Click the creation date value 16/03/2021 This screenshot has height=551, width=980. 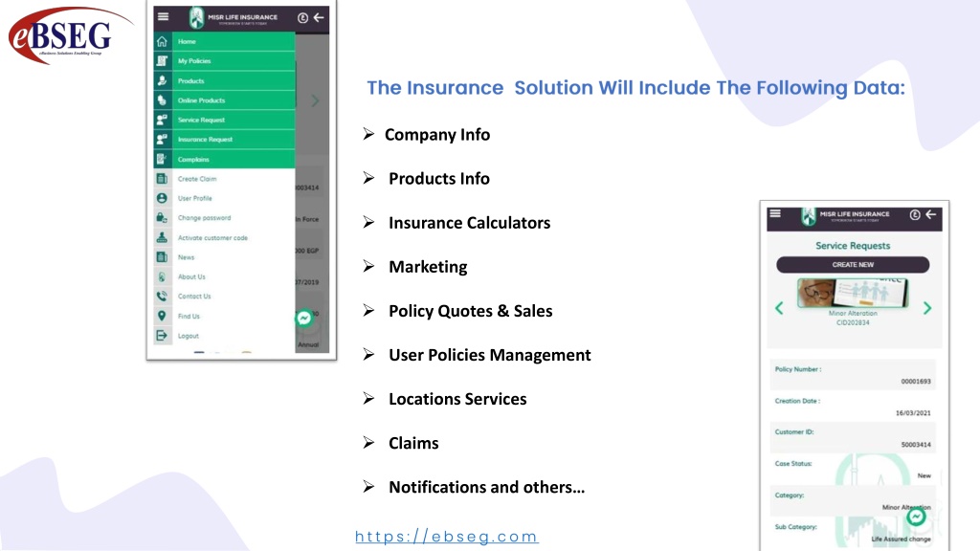pyautogui.click(x=913, y=413)
